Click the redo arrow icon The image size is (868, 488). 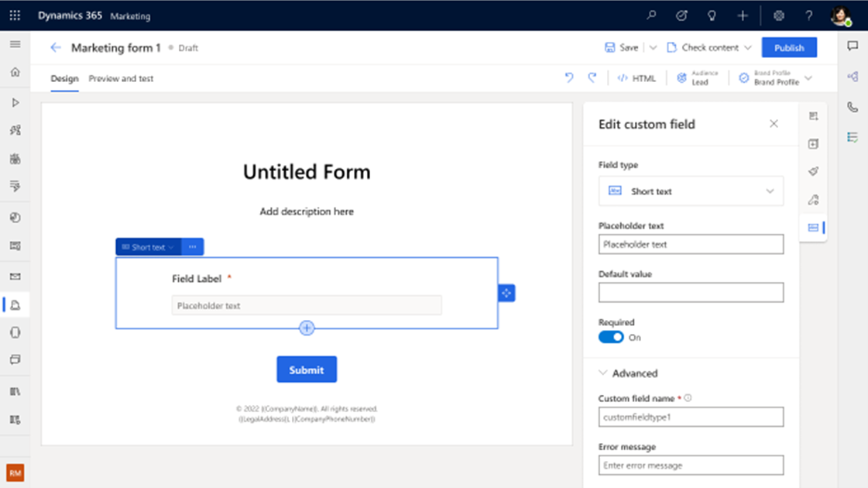[592, 77]
